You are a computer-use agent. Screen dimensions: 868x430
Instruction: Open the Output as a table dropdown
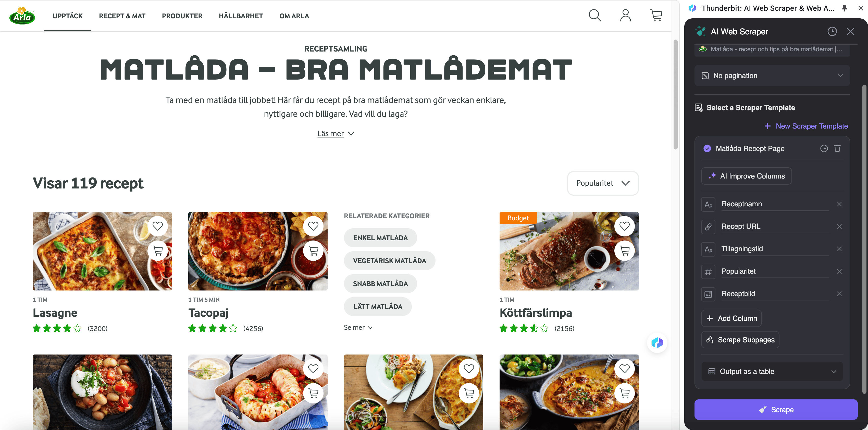pyautogui.click(x=772, y=371)
